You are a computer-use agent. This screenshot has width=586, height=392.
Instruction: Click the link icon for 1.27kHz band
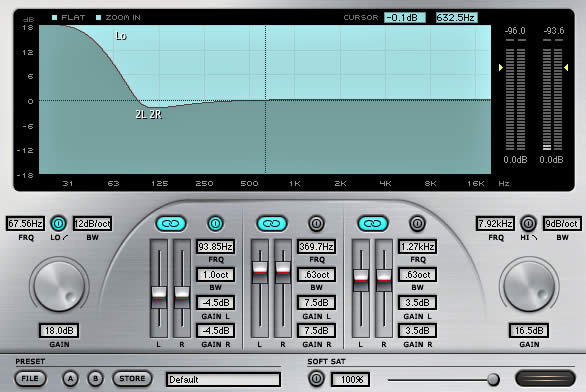click(373, 223)
